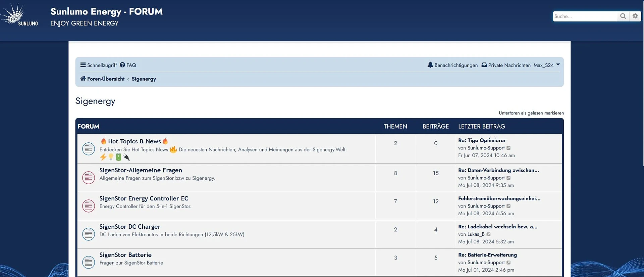
Task: Open notifications via the bell icon
Action: click(430, 65)
